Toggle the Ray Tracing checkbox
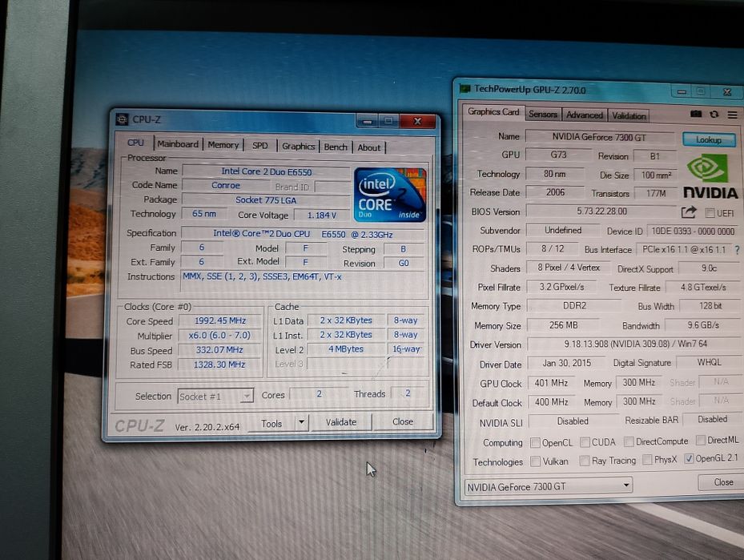 coord(585,461)
